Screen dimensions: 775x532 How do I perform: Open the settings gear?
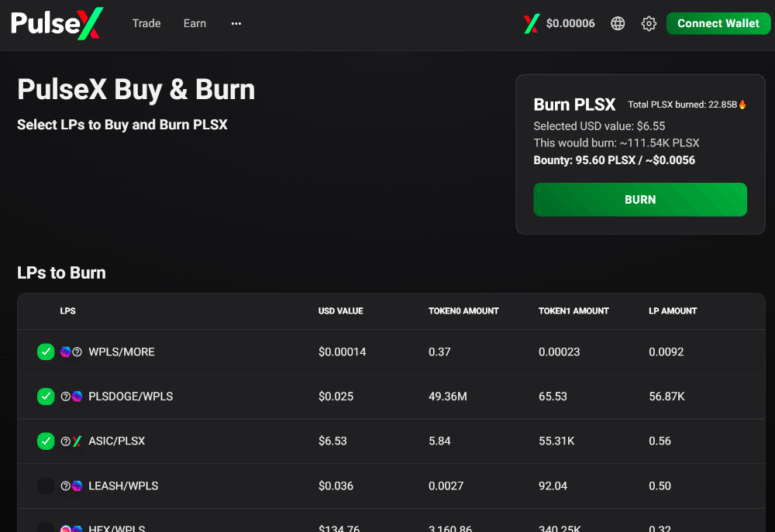pos(649,23)
